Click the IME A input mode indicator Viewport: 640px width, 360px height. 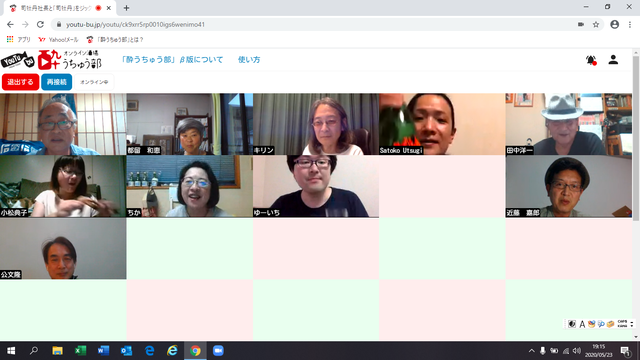point(582,324)
